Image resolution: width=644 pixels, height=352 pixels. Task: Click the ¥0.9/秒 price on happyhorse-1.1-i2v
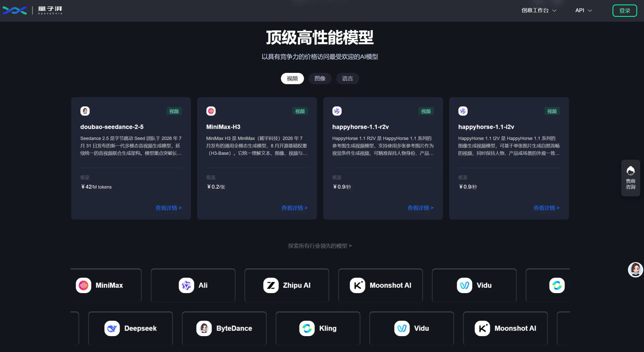[x=468, y=187]
